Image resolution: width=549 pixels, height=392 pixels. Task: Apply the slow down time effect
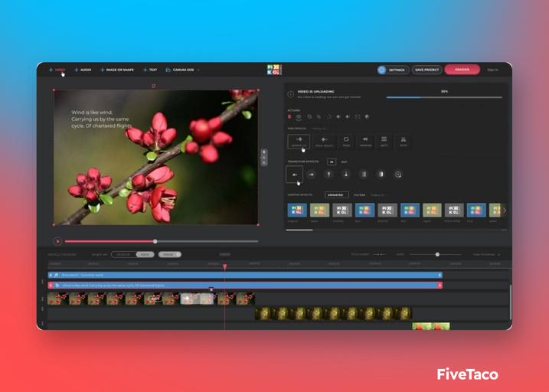(x=324, y=142)
